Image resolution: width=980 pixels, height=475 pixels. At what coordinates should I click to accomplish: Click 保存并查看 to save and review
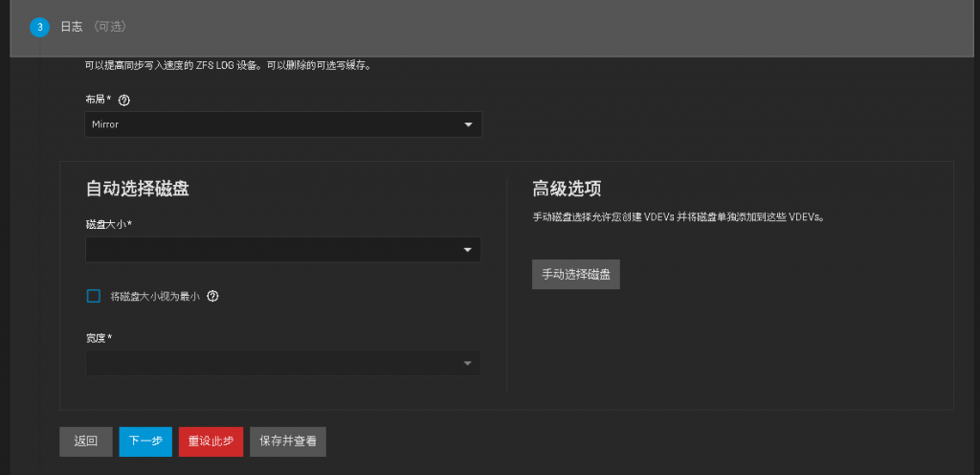[288, 441]
